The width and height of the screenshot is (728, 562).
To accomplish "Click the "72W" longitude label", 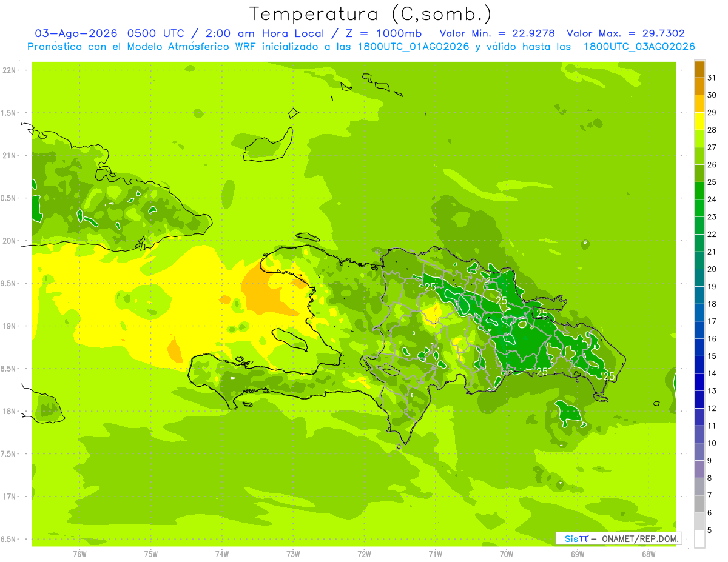I will coord(364,554).
